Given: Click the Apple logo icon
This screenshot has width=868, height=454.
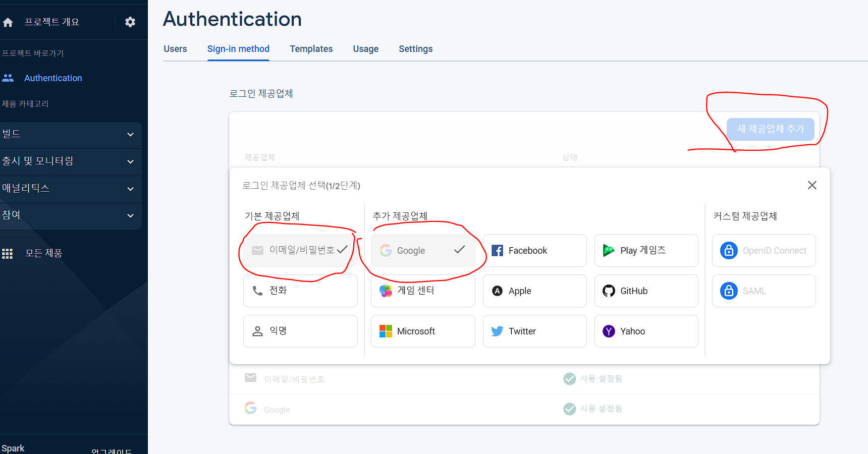Looking at the screenshot, I should [x=497, y=291].
